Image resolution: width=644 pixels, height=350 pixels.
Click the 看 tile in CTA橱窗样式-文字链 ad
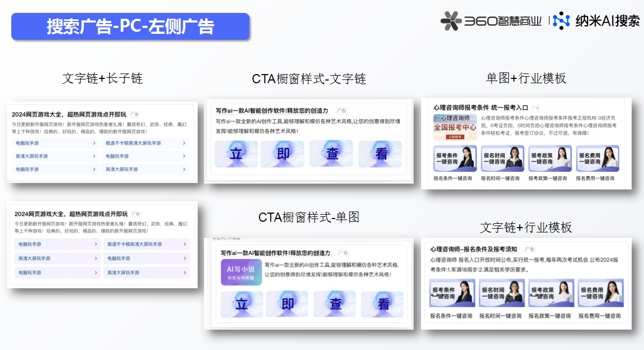coord(381,154)
